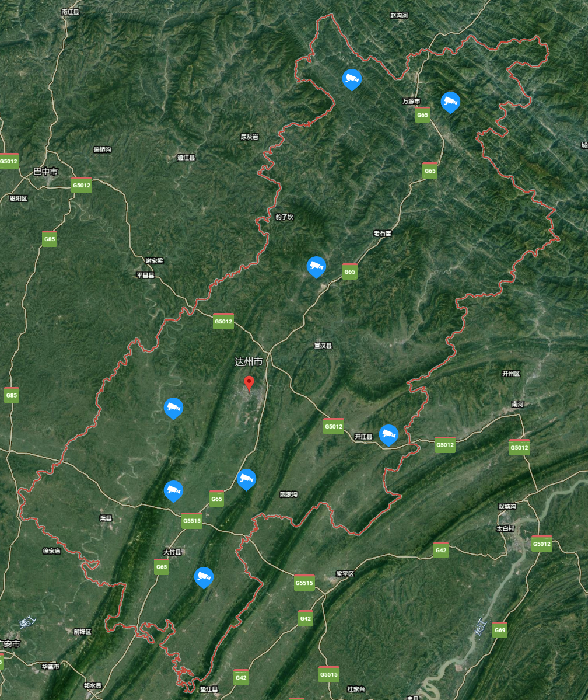The width and height of the screenshot is (588, 700).
Task: Click the 开州区 district label
Action: point(511,374)
